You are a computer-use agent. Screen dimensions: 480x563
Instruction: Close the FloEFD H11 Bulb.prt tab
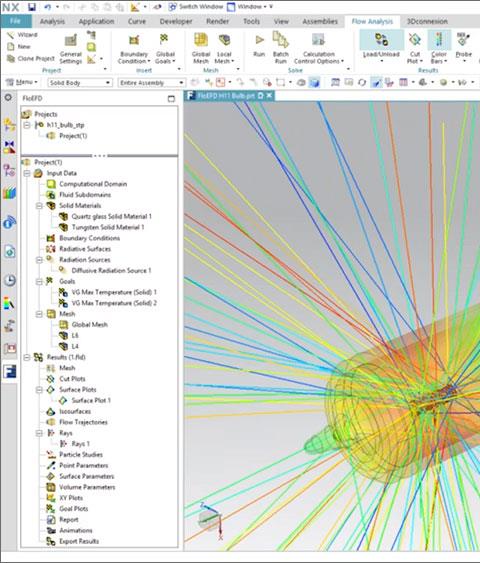(x=269, y=96)
